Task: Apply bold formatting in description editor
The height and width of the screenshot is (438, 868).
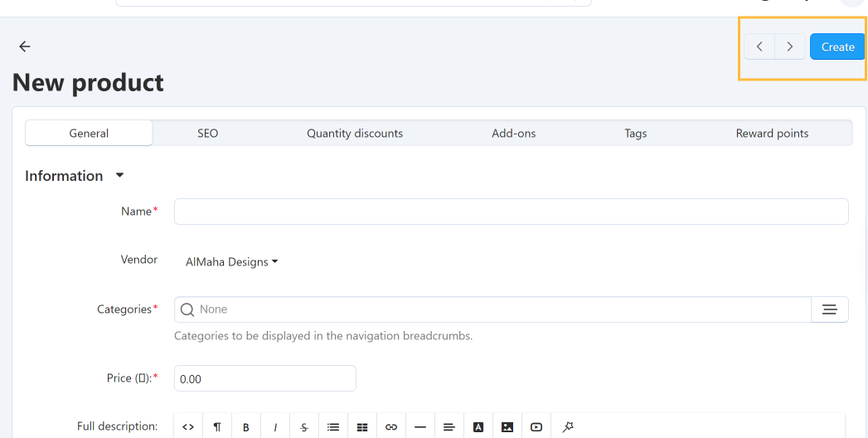Action: [x=246, y=427]
